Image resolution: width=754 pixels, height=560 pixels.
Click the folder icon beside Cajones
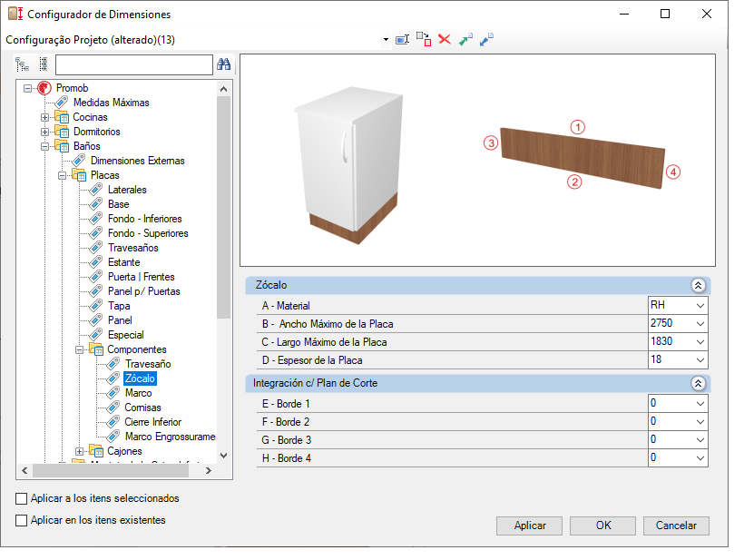point(96,451)
